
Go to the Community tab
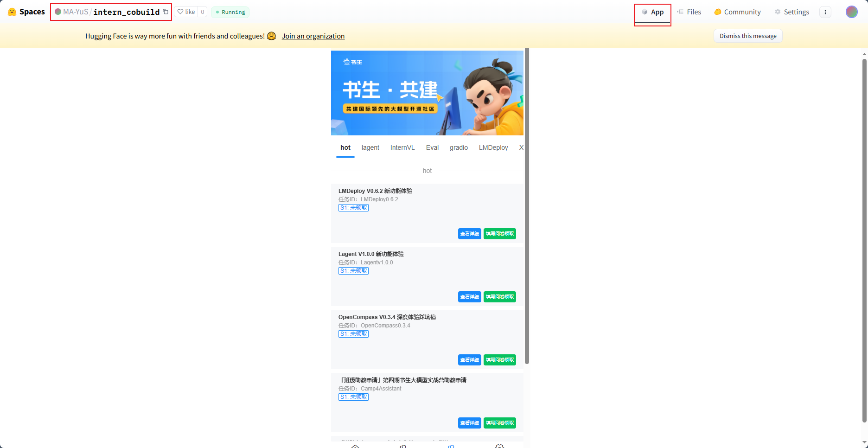(737, 12)
